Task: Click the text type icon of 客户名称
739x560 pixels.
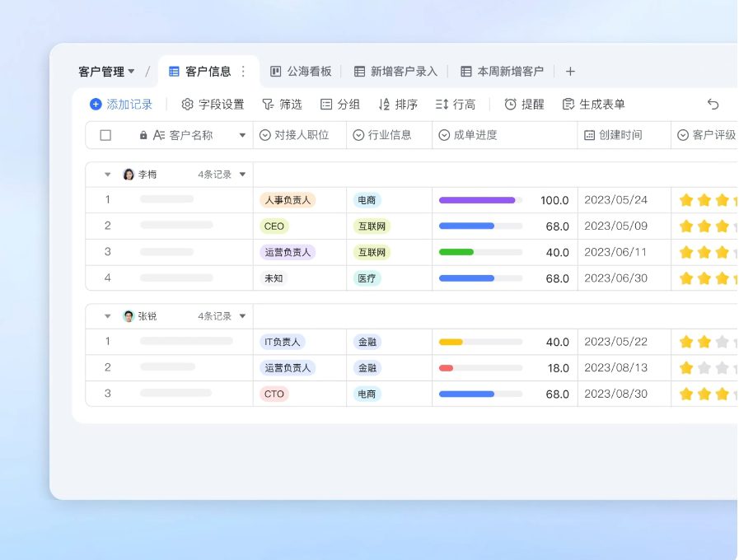Action: point(159,135)
